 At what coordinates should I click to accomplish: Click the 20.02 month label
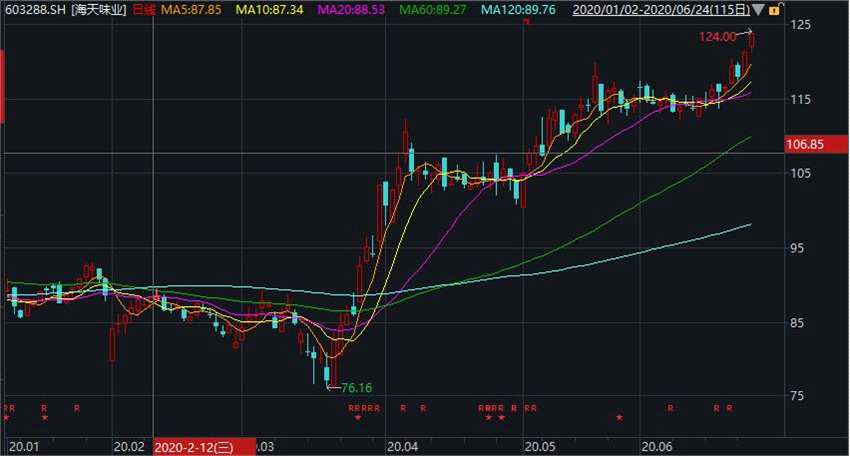129,447
